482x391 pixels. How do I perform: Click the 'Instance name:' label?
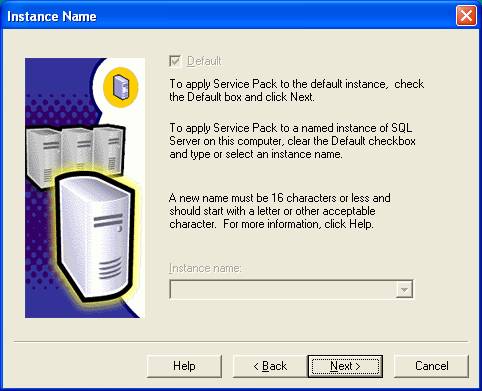click(205, 268)
